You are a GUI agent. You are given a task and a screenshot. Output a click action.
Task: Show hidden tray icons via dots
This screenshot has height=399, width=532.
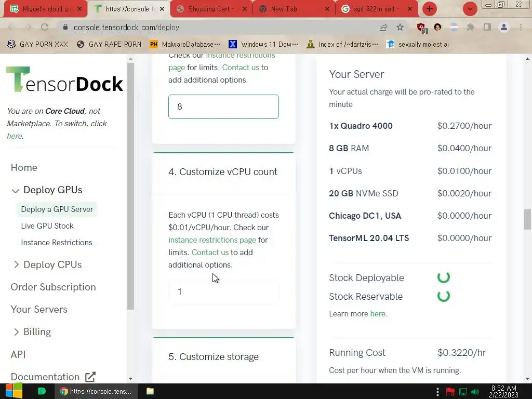[437, 392]
